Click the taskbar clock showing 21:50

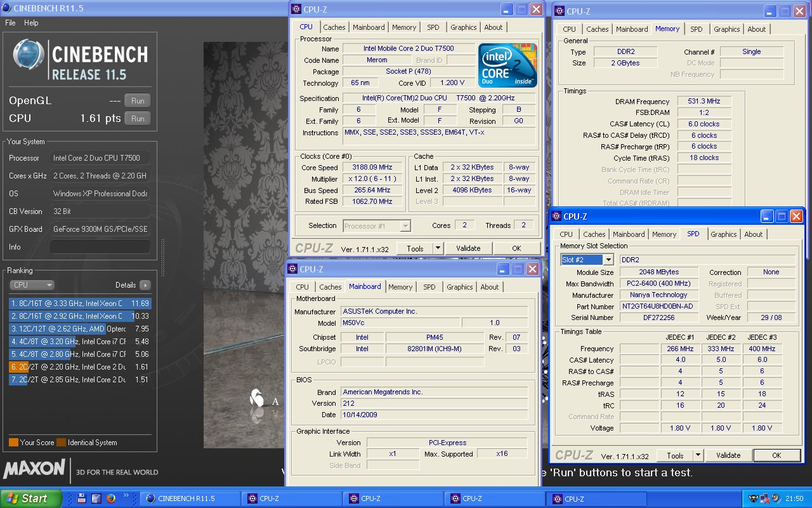[794, 498]
